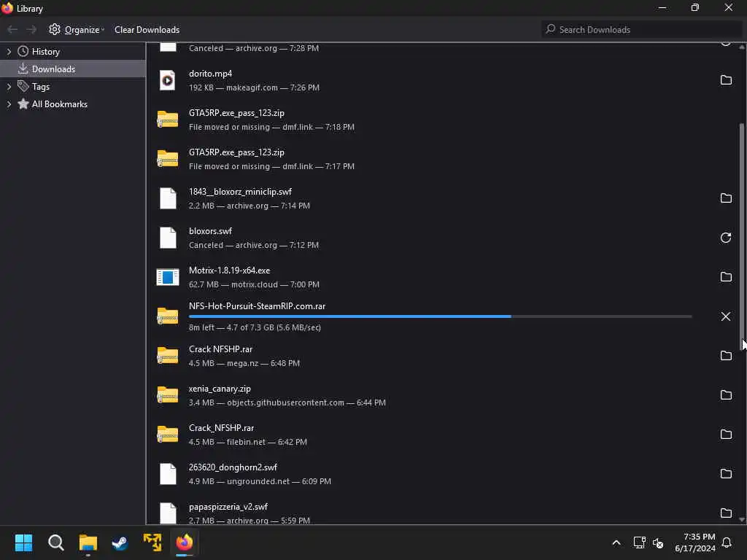This screenshot has width=747, height=560.
Task: Click the NFS-Hot-Pursuit download progress bar
Action: pos(440,316)
